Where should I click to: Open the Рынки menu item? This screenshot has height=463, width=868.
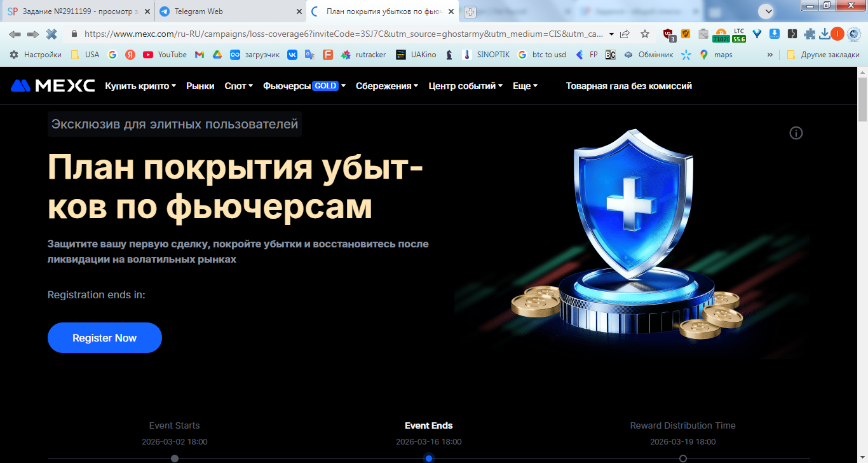[200, 86]
